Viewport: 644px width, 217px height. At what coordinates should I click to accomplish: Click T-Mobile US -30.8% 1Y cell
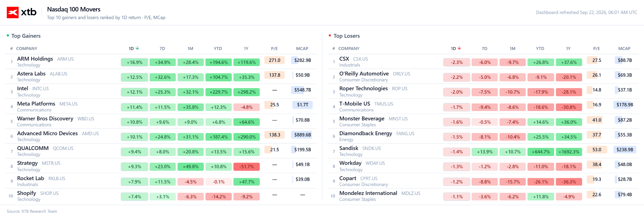pos(569,107)
